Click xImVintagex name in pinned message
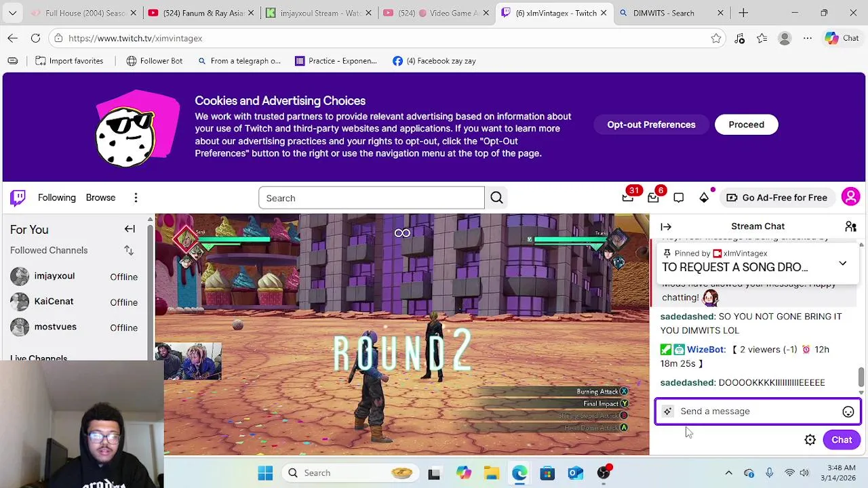 coord(745,253)
